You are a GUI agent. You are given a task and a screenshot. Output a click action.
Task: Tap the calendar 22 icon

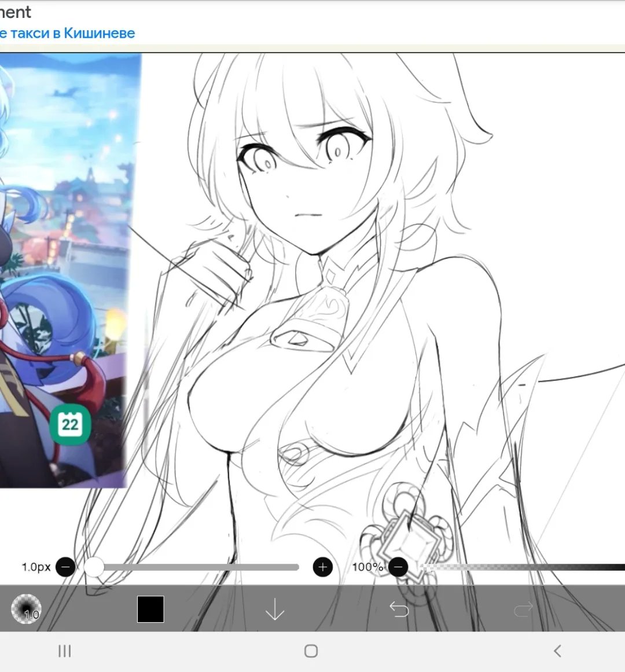pos(70,424)
